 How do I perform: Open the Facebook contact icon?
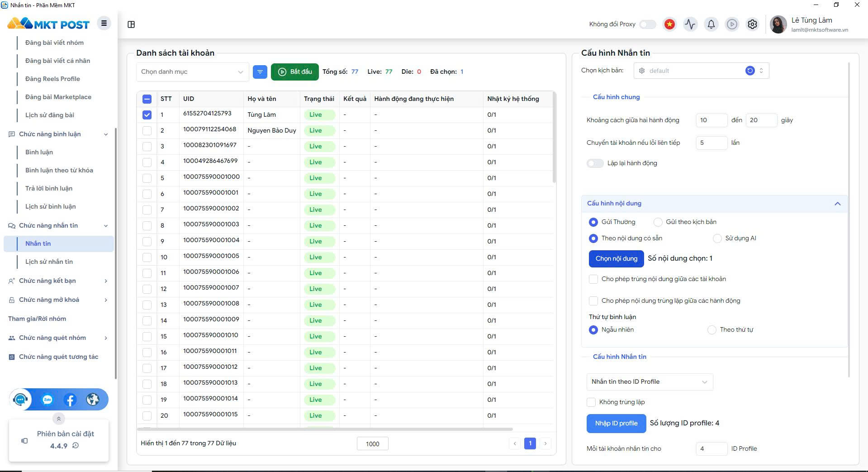70,400
